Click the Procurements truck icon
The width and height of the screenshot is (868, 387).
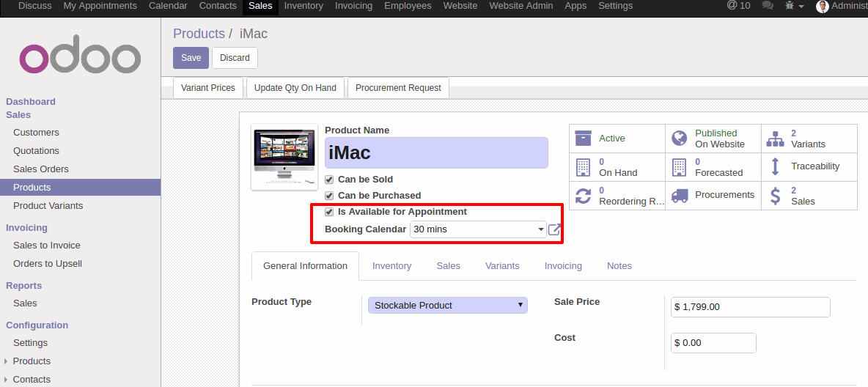click(x=680, y=196)
